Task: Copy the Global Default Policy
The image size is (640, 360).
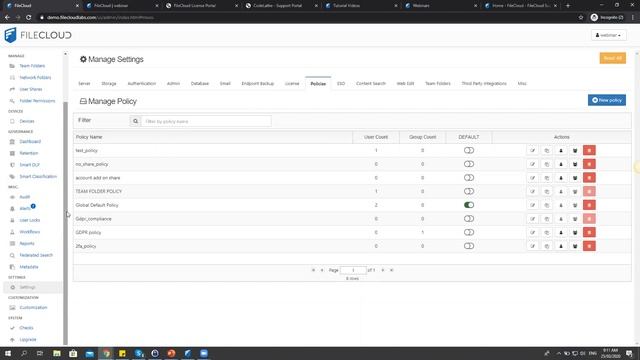Action: pyautogui.click(x=547, y=205)
